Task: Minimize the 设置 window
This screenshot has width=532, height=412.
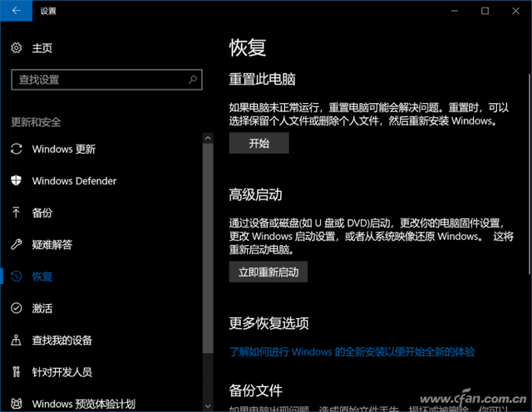Action: coord(455,11)
